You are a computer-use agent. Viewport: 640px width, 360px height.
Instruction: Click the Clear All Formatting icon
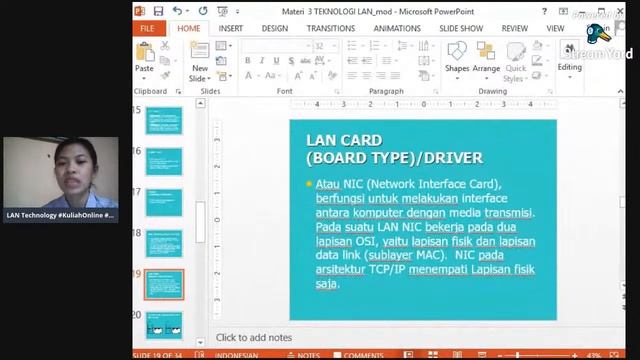pos(332,76)
